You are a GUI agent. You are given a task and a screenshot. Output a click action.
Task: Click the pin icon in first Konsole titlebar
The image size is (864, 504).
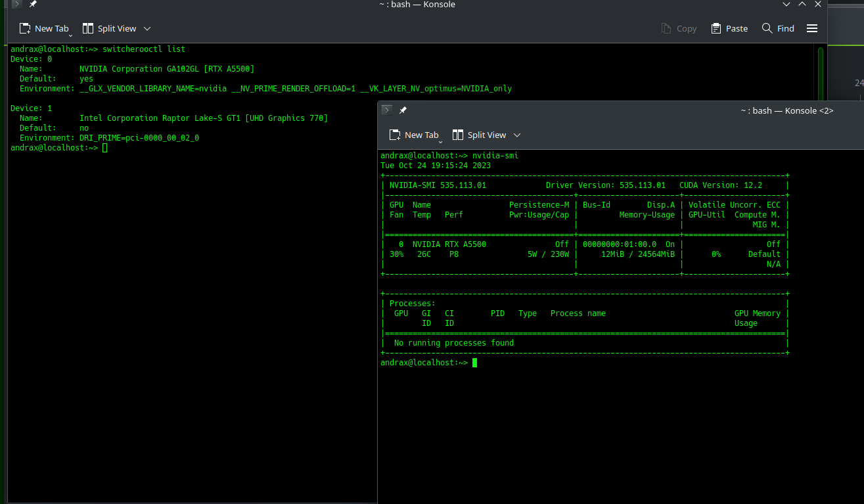33,4
